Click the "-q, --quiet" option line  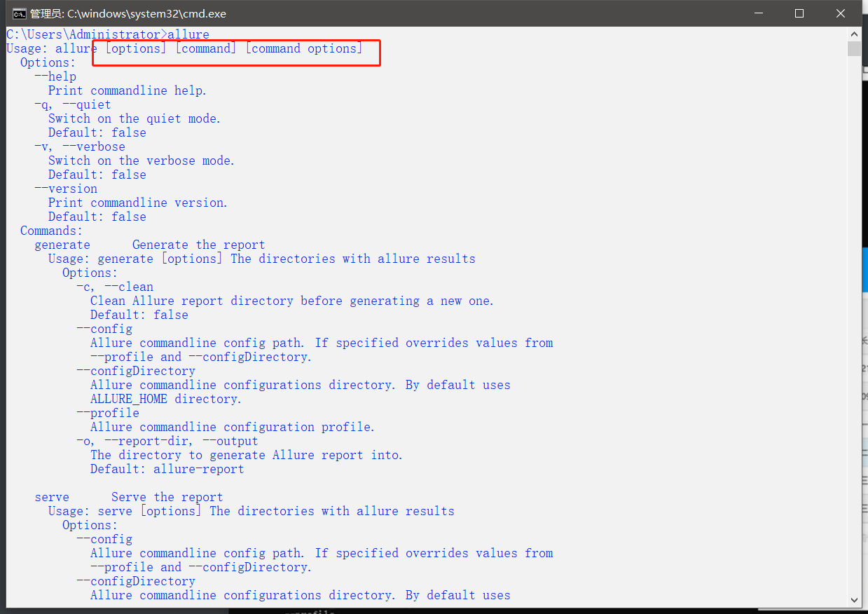tap(73, 104)
